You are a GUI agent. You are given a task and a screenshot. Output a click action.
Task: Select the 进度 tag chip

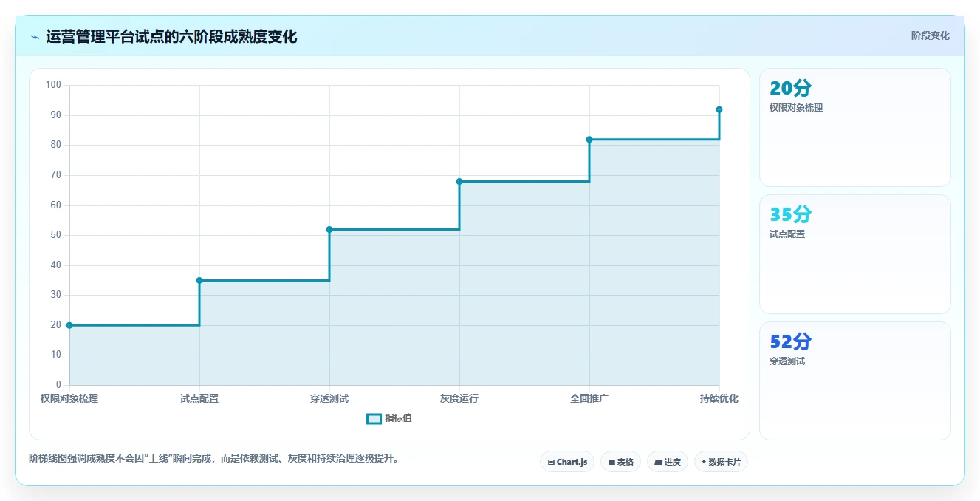click(668, 462)
